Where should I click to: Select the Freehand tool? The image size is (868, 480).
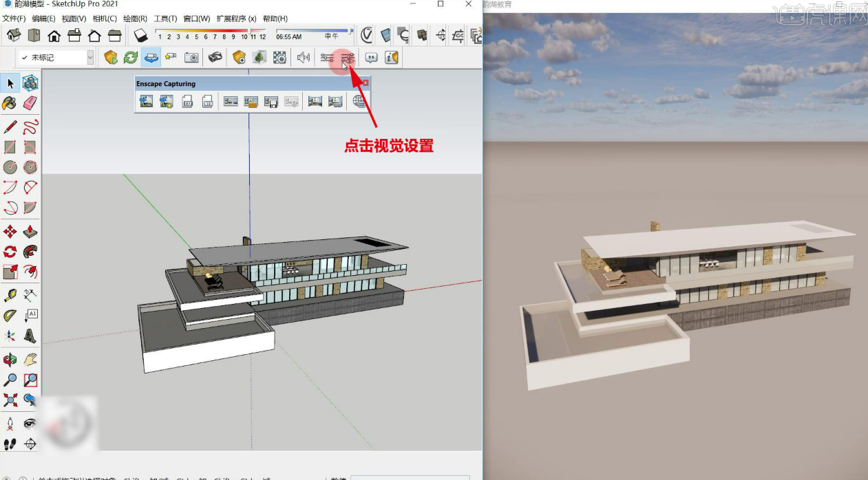click(x=30, y=127)
